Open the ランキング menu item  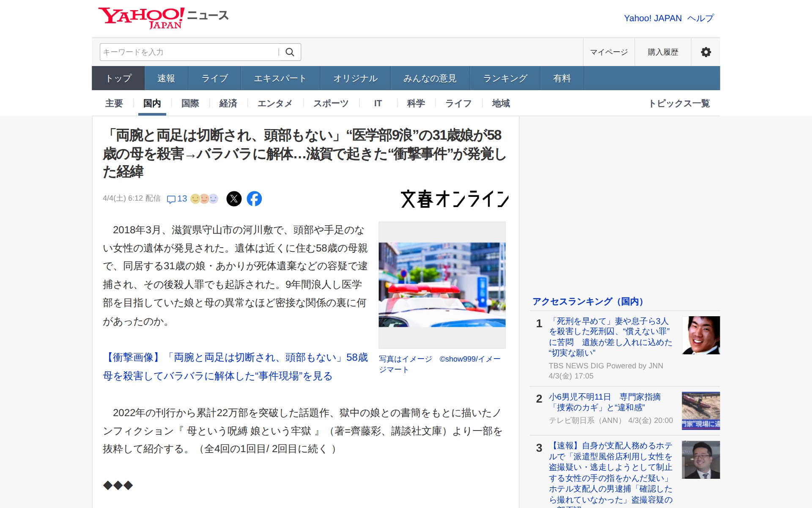point(505,78)
